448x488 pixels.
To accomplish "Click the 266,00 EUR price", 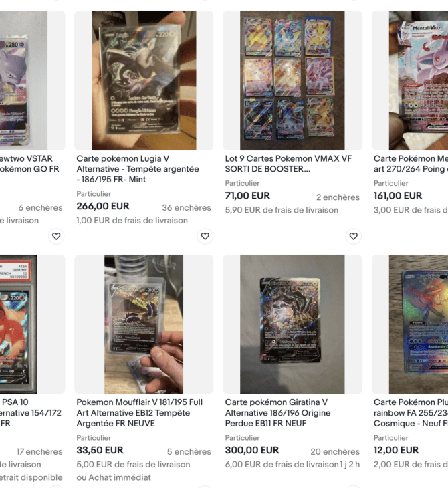I will coord(103,206).
